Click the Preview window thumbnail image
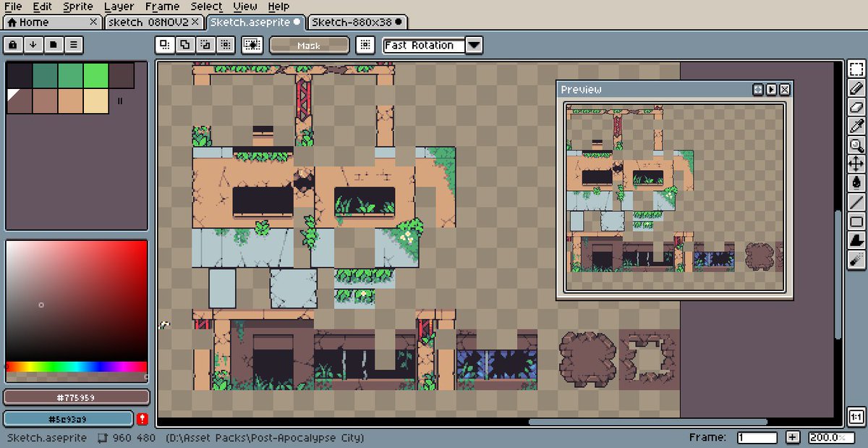The width and height of the screenshot is (868, 448). 674,197
